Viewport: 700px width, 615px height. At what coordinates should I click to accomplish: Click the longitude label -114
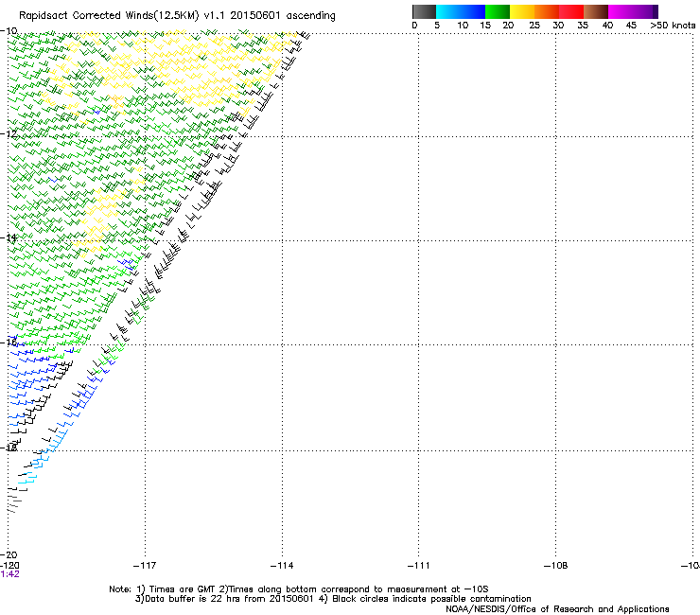click(282, 566)
